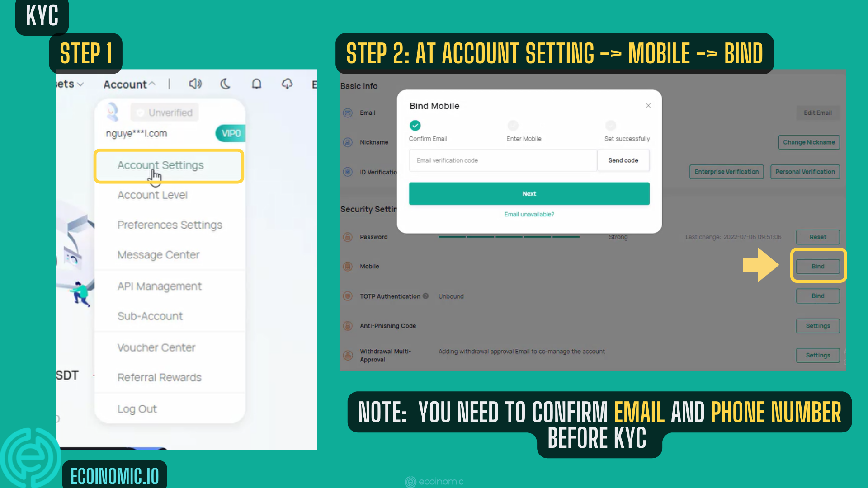
Task: Click the sound/speaker icon in header
Action: (194, 84)
